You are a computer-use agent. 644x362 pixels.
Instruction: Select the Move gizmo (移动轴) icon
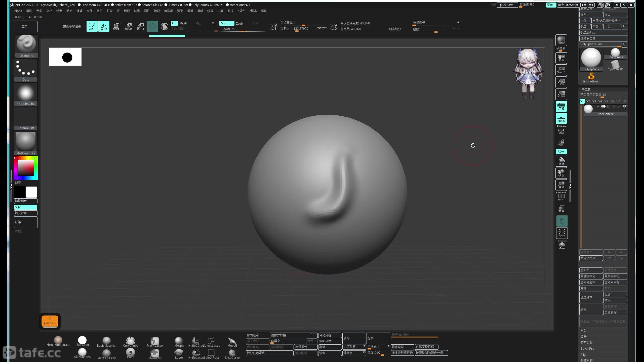coord(116,26)
